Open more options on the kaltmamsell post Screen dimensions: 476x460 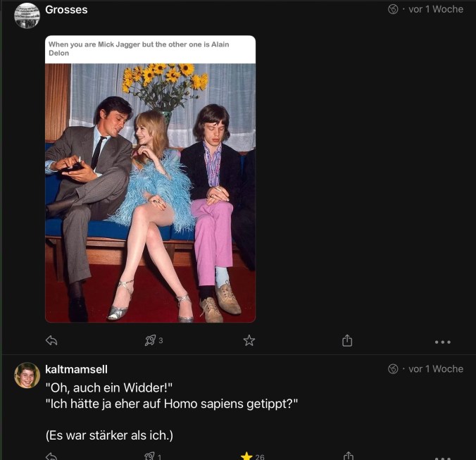coord(442,456)
